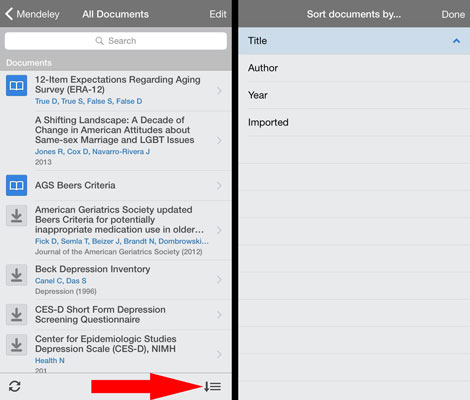The height and width of the screenshot is (400, 470).
Task: Download CES-D Short Form Depression Screening Questionnaire
Action: [x=16, y=315]
